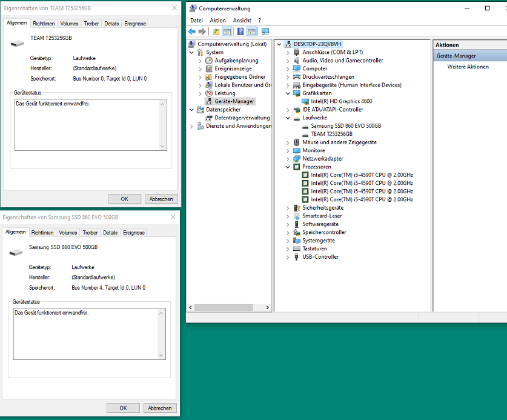Open the Ansicht menu

tap(242, 20)
